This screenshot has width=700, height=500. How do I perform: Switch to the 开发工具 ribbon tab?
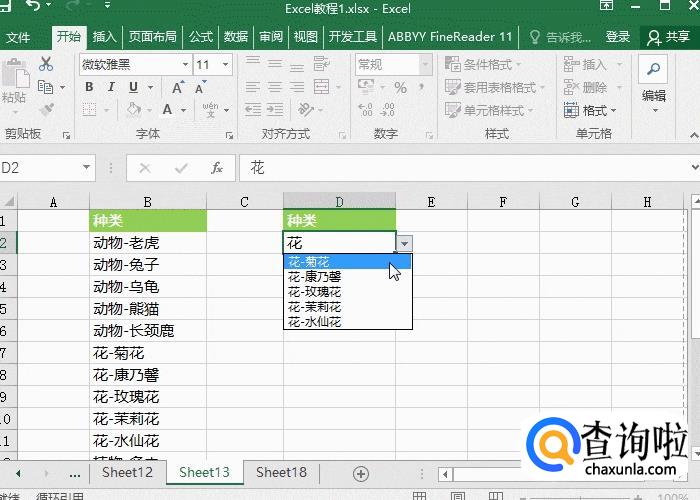coord(353,37)
